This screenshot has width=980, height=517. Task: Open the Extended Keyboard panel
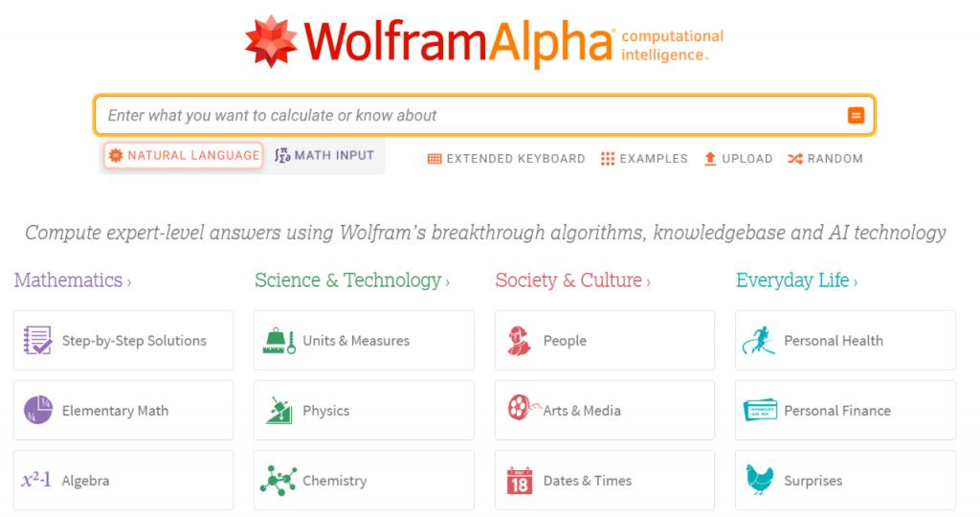(506, 159)
